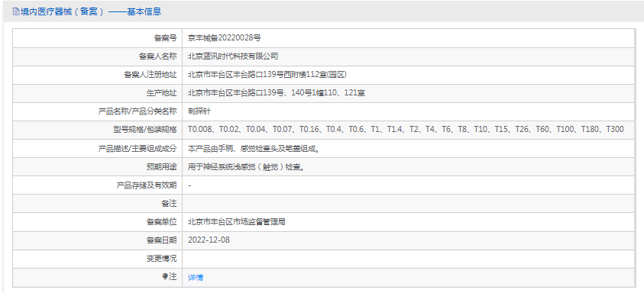Open the 详情 details link
Viewport: 644px width, 293px height.
196,278
